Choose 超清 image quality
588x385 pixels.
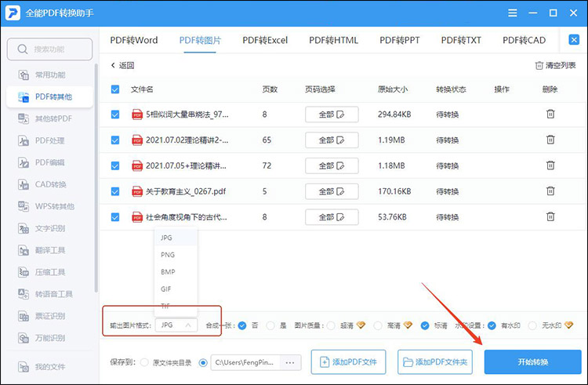pos(331,325)
